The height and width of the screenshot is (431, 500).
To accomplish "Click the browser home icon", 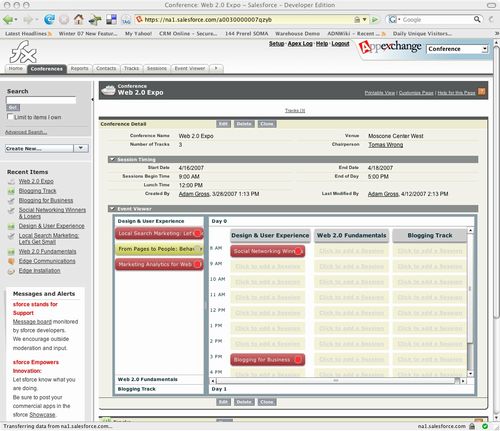I will pos(78,19).
